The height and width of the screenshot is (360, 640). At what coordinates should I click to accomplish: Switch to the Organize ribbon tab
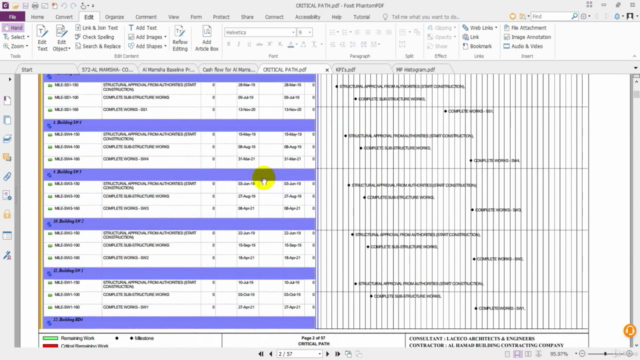point(114,17)
